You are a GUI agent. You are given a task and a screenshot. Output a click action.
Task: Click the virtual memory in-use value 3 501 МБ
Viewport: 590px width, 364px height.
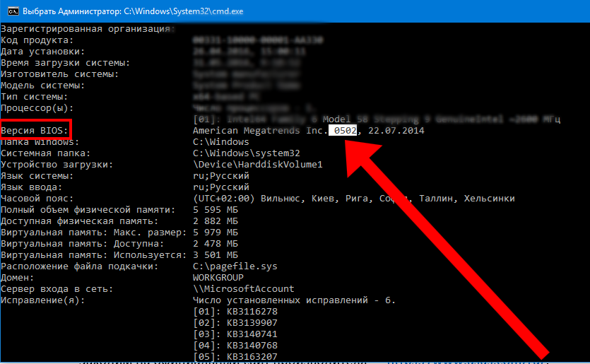point(215,255)
